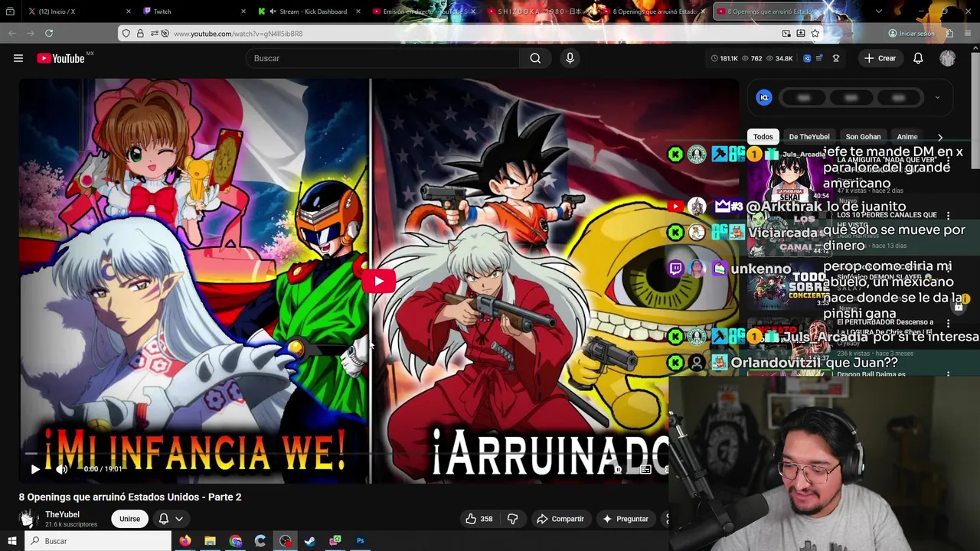Open Firefox from the taskbar
Screen dimensions: 980x551
[185, 541]
